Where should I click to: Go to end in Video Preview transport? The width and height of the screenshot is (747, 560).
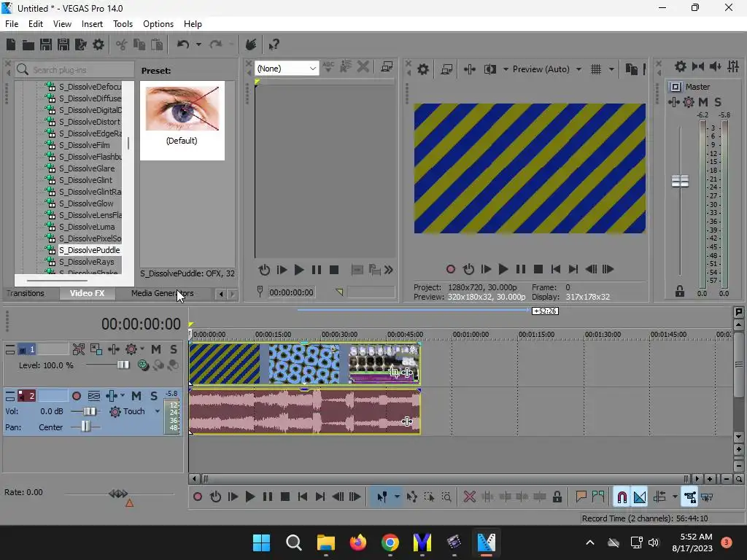[573, 270]
